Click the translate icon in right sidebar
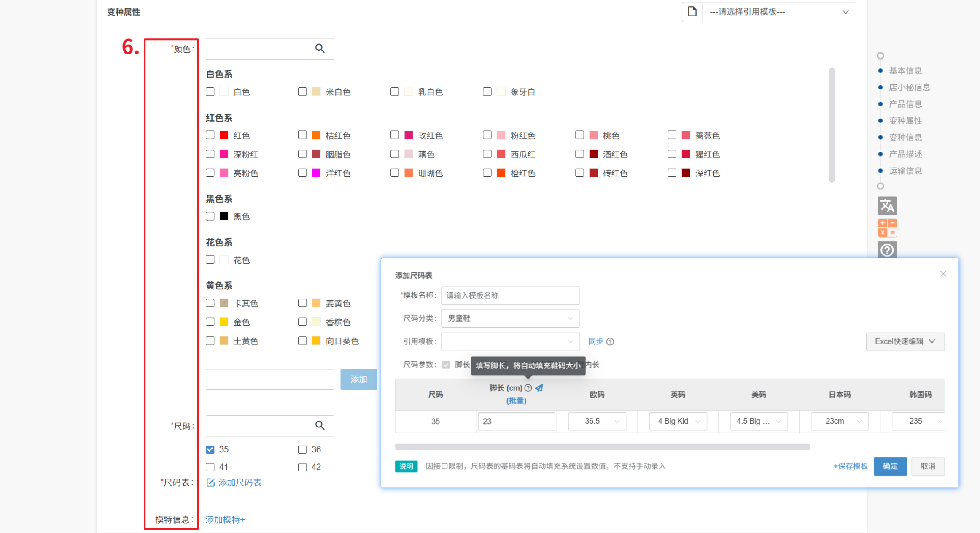Screen dimensions: 980x533 click(x=887, y=206)
